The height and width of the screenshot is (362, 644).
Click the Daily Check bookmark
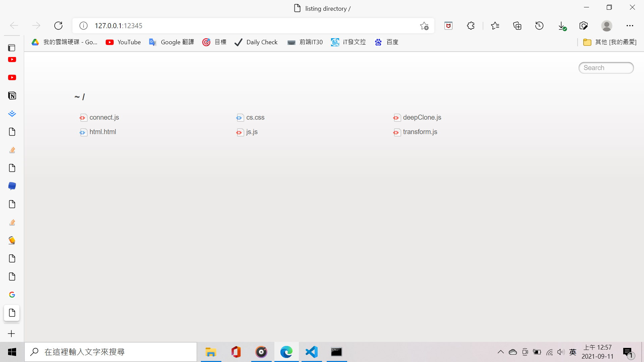pyautogui.click(x=256, y=42)
